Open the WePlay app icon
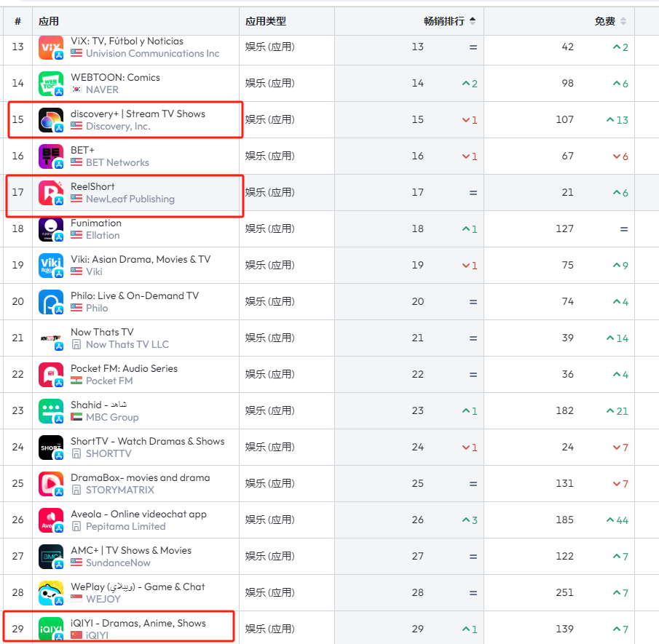The width and height of the screenshot is (659, 644). [x=51, y=593]
